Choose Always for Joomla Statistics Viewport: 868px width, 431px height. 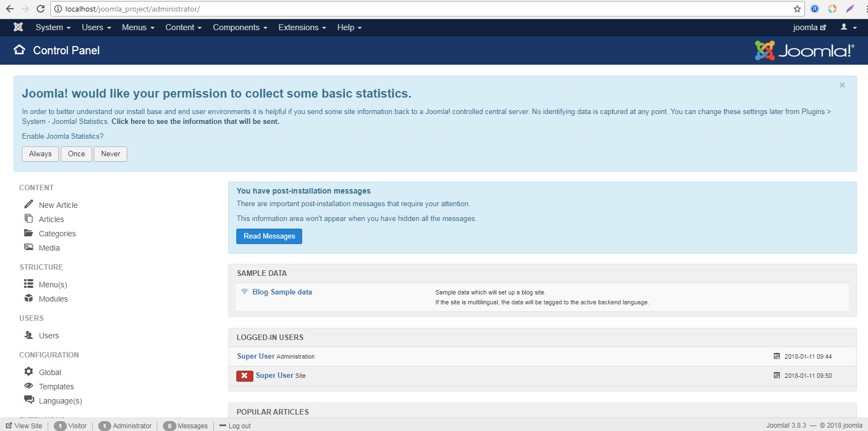pos(40,154)
